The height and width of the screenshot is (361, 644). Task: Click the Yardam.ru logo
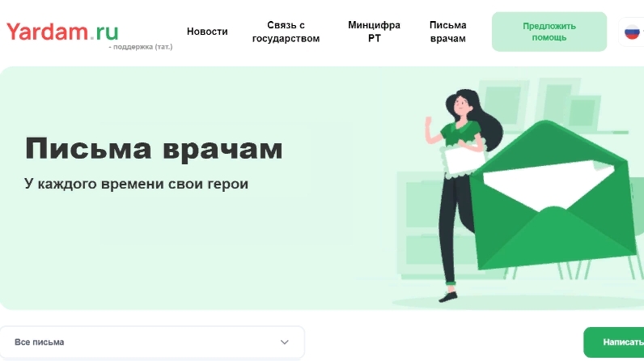[x=62, y=32]
